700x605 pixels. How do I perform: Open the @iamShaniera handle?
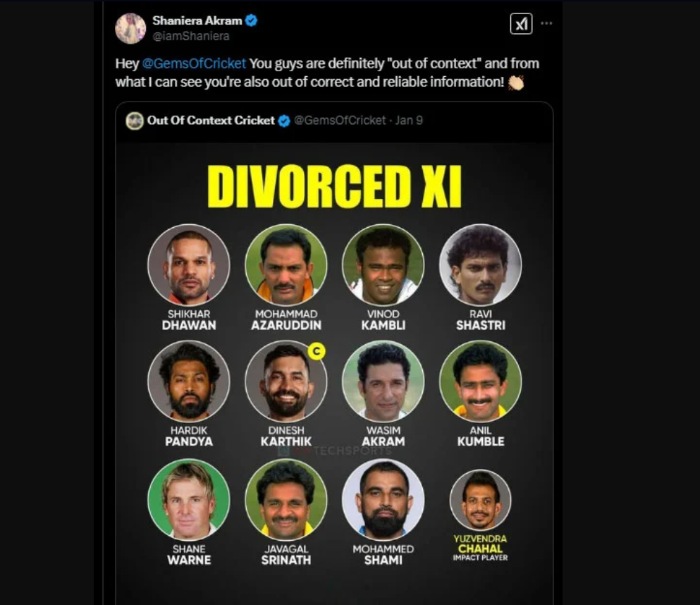190,36
